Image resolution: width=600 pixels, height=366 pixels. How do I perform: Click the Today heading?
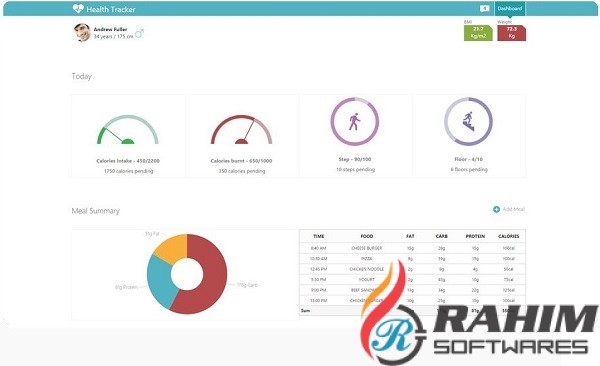pos(82,76)
